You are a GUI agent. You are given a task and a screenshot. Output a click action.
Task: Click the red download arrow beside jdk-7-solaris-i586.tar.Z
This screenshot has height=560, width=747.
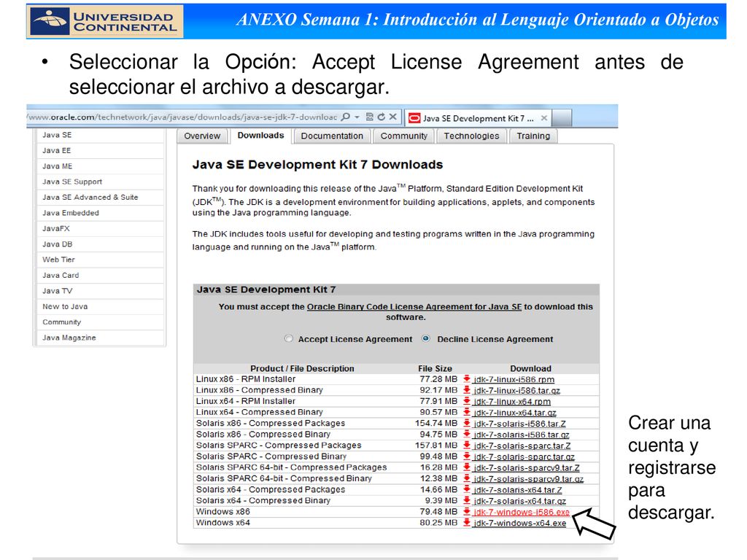coord(467,423)
